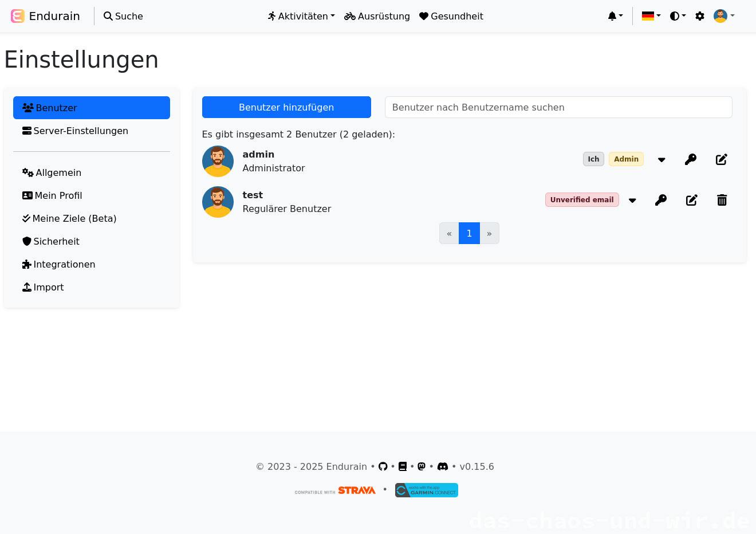Viewport: 756px width, 534px height.
Task: Click the key icon for admin user
Action: [691, 159]
